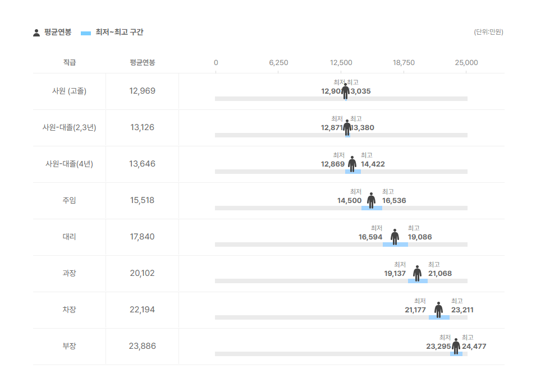Click the person icon in the 과장 row
The width and height of the screenshot is (536, 392).
(x=417, y=273)
